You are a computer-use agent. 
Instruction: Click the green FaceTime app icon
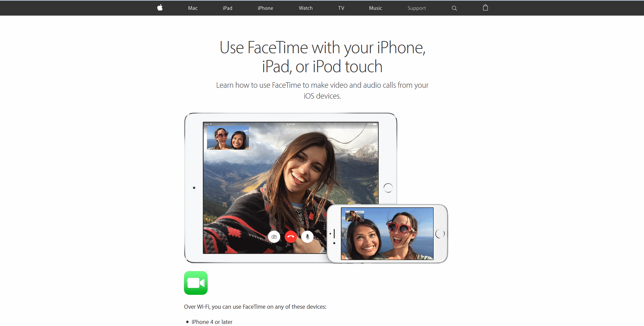tap(196, 283)
